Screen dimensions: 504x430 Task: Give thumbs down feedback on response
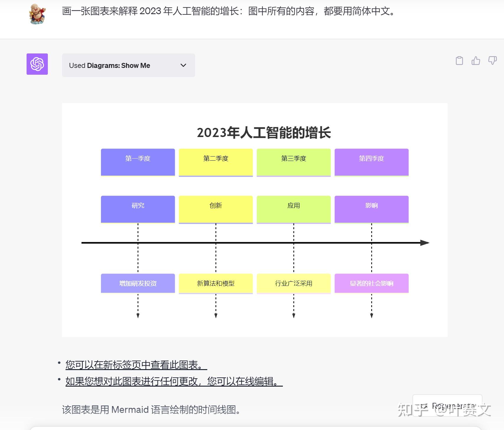point(492,60)
